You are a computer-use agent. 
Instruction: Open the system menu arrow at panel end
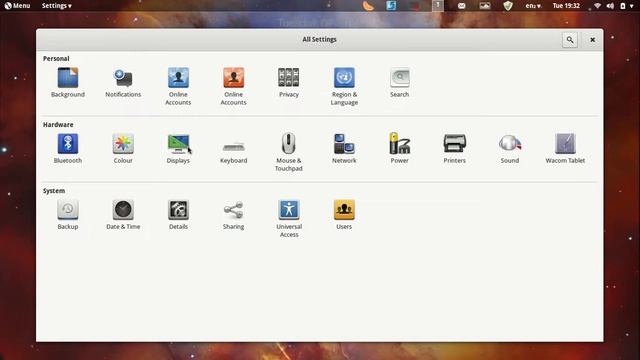pos(632,6)
